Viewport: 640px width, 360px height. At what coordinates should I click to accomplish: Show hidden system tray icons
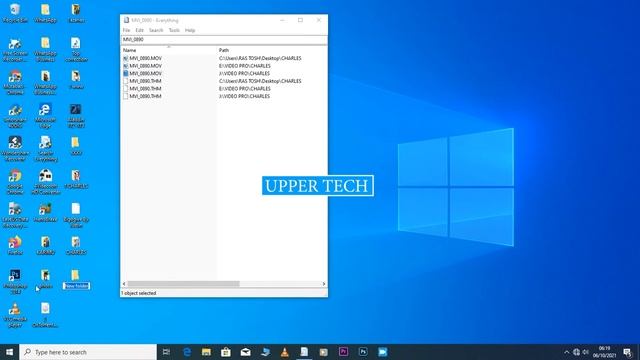567,352
